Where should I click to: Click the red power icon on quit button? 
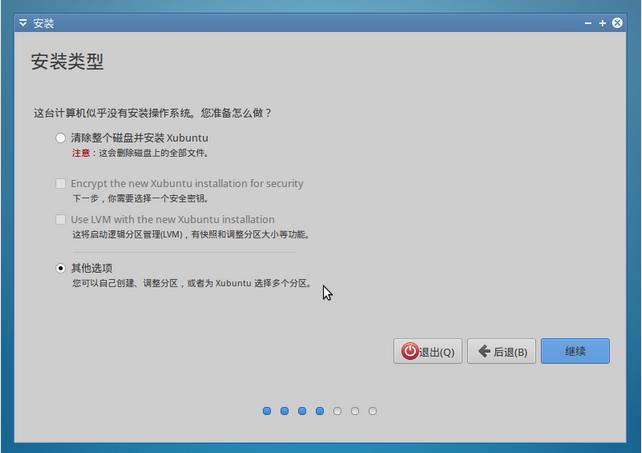pyautogui.click(x=409, y=351)
